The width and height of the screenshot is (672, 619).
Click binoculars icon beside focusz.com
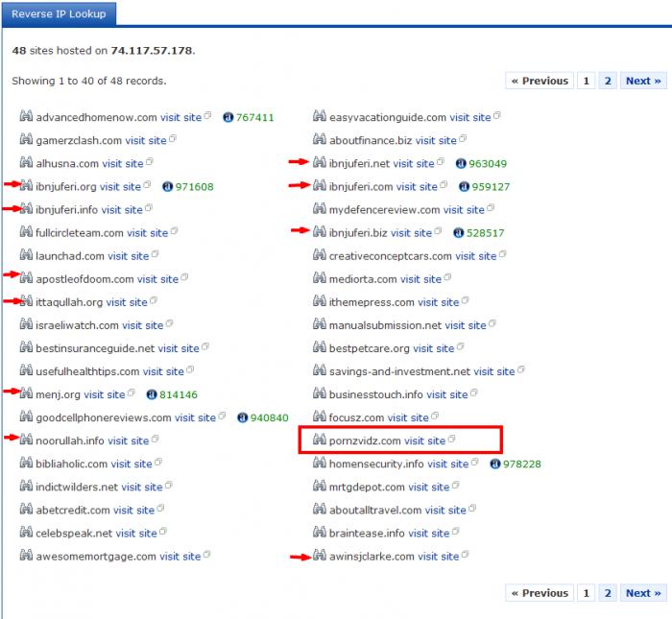[320, 416]
